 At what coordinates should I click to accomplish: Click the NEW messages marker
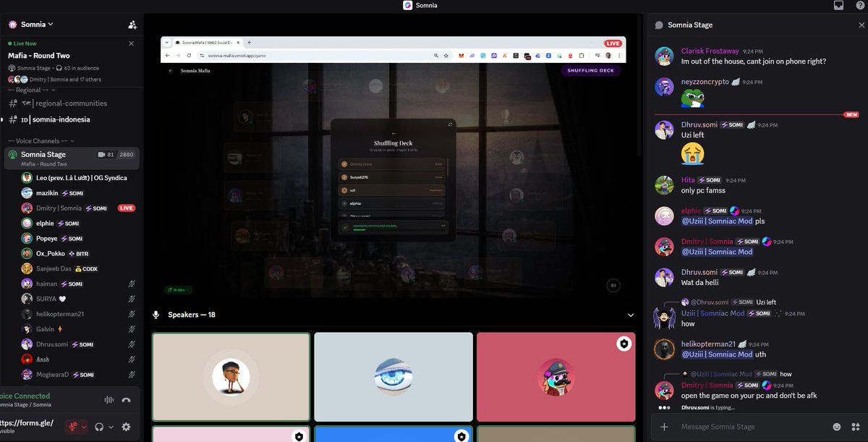point(851,115)
